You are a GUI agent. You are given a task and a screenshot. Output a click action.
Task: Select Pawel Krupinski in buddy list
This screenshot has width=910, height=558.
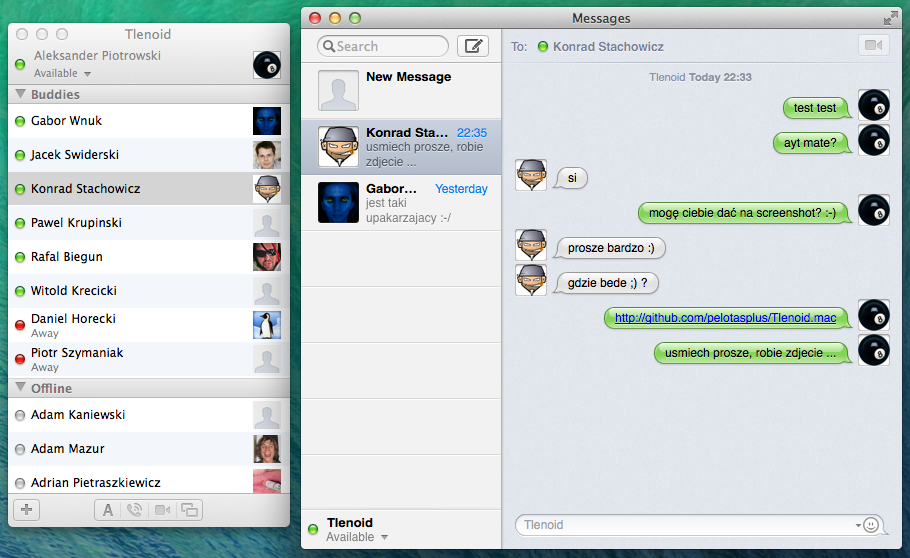pyautogui.click(x=149, y=223)
